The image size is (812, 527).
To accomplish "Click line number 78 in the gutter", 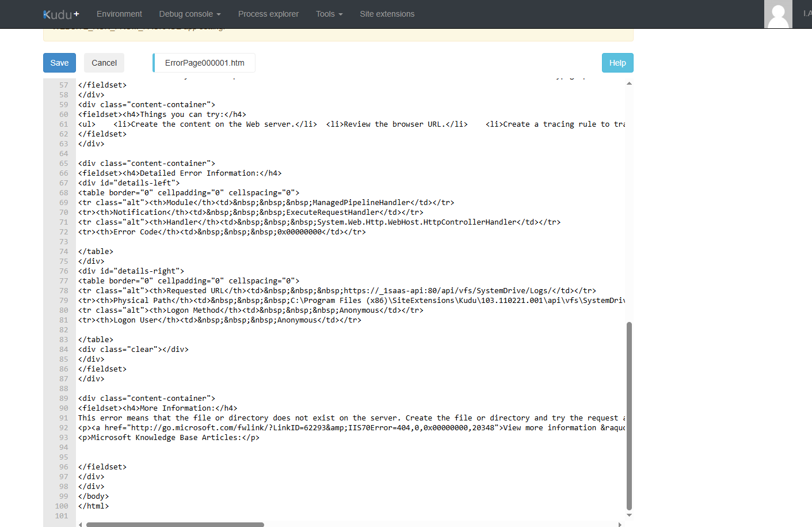I will point(63,291).
